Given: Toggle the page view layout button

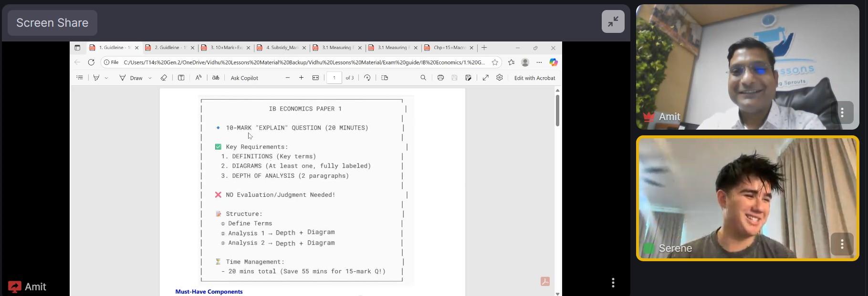Looking at the screenshot, I should 385,78.
